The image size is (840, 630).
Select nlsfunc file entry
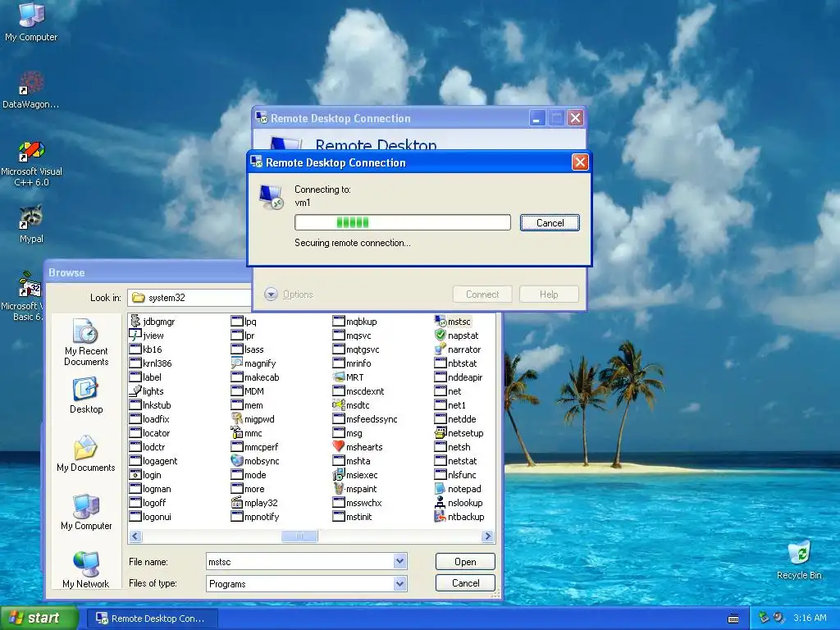(x=455, y=475)
